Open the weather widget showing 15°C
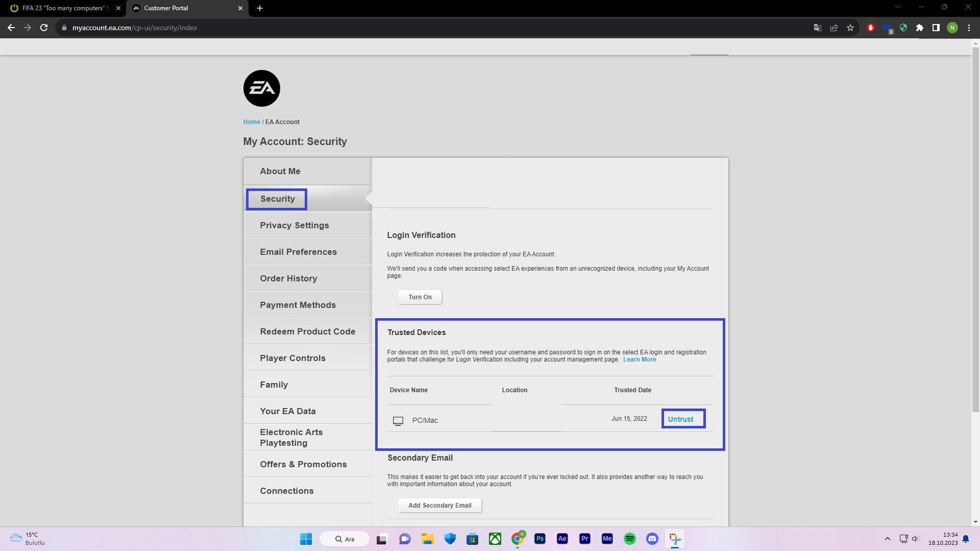This screenshot has width=980, height=551. [28, 539]
